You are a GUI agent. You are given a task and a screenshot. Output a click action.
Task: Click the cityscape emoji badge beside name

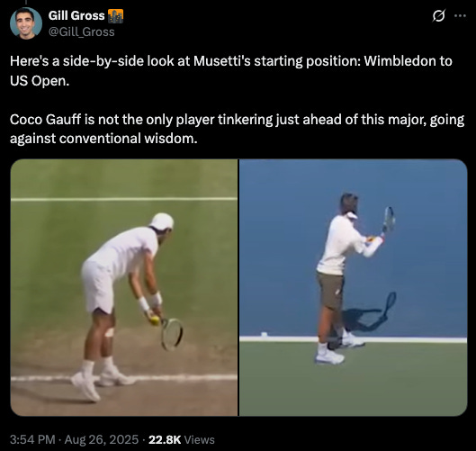tap(116, 16)
